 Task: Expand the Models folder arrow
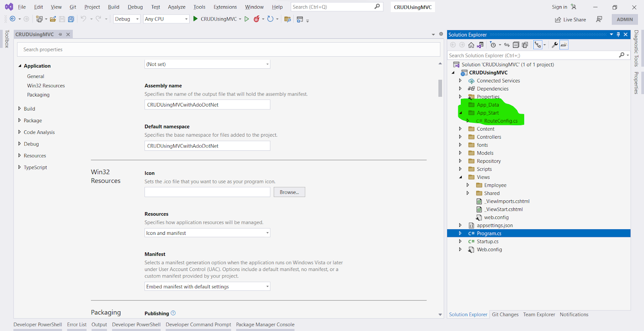tap(460, 153)
